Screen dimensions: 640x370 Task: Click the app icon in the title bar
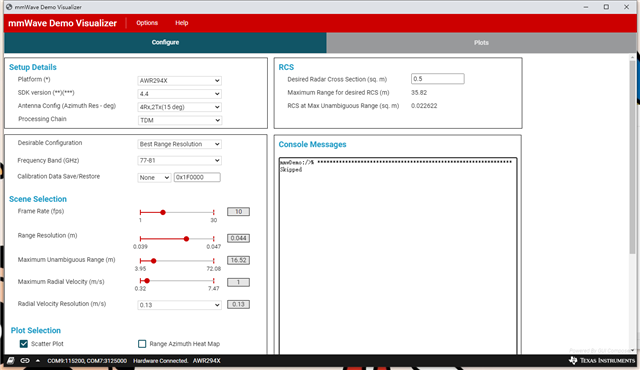(9, 7)
